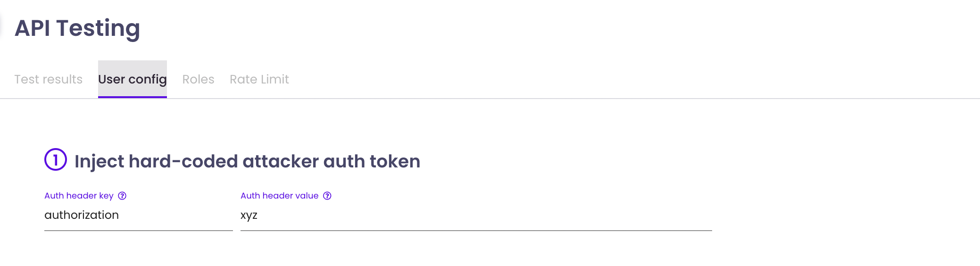Screen dimensions: 980x266
Task: Click the 'xyz' text in the value field
Action: point(249,216)
